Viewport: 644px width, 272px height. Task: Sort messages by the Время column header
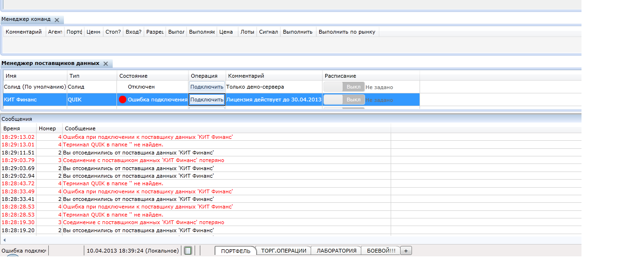pyautogui.click(x=19, y=128)
